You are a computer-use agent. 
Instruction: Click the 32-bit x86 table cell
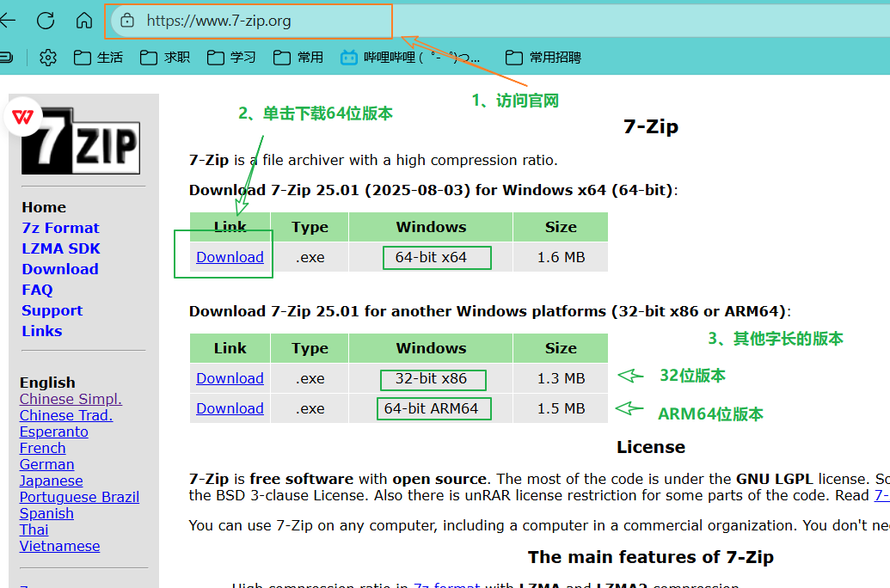point(431,378)
